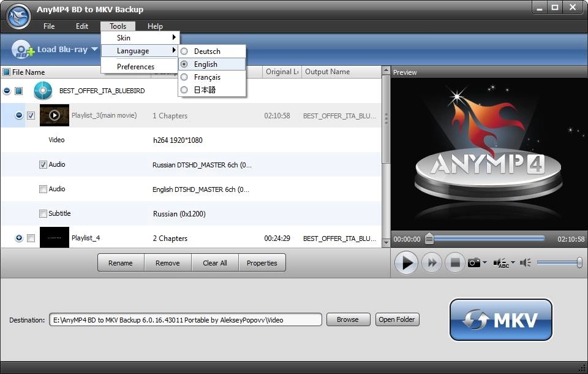Open the audio track dropdown arrow
This screenshot has width=588, height=374.
click(x=513, y=262)
